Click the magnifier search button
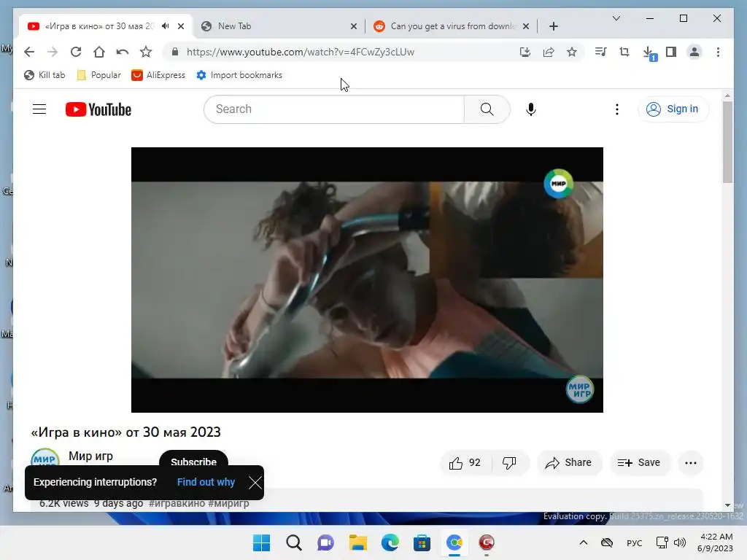747x560 pixels. click(x=487, y=109)
